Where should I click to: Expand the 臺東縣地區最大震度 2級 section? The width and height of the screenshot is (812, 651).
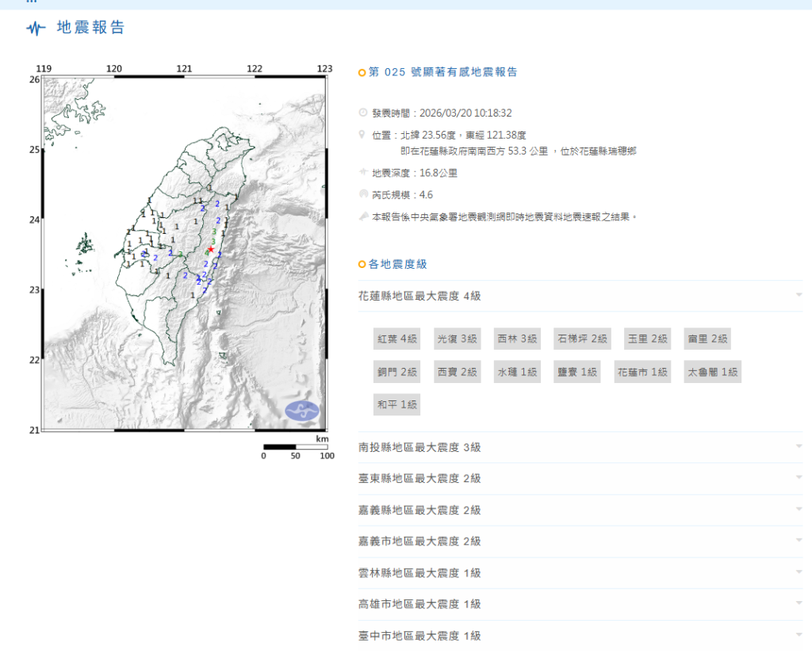click(799, 479)
